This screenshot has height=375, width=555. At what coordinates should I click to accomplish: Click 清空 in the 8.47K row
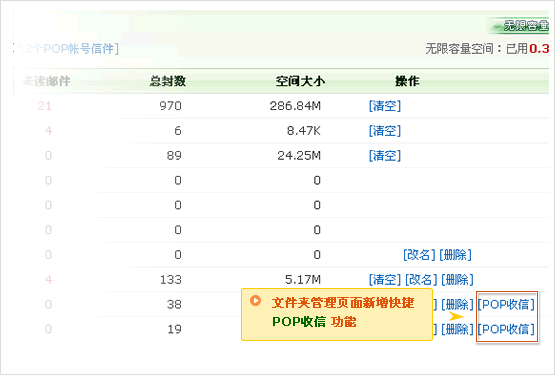385,131
